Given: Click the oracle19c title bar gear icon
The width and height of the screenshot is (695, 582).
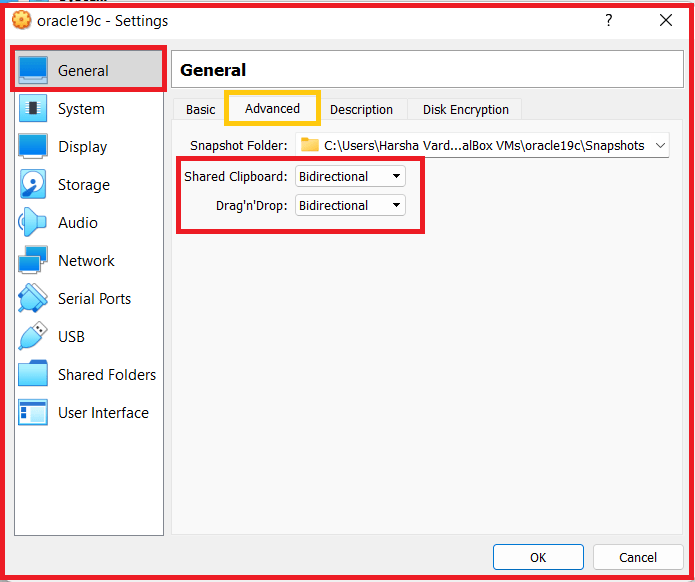Looking at the screenshot, I should (22, 20).
